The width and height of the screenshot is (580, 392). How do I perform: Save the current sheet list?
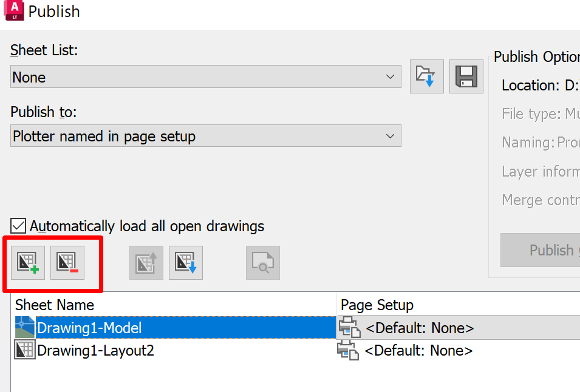pos(466,76)
